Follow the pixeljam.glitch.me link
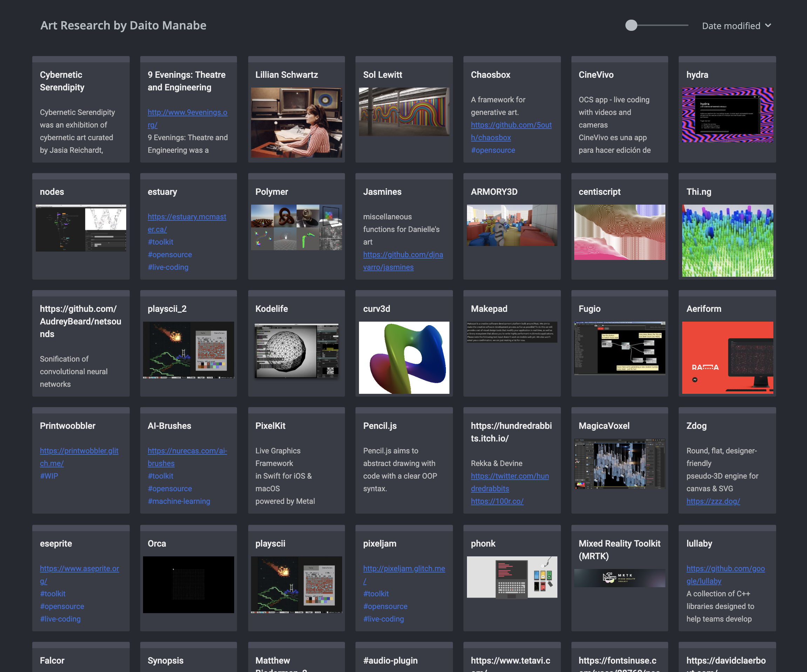807x672 pixels. click(x=404, y=575)
